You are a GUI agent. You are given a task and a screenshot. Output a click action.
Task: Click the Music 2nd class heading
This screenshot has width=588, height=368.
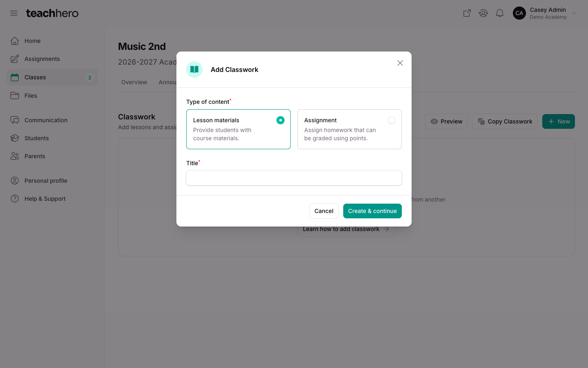click(x=142, y=47)
